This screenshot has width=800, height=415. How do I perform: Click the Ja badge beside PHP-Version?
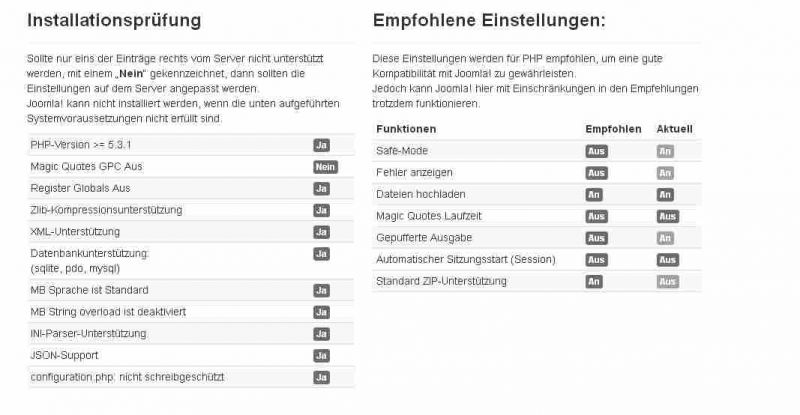tap(321, 145)
